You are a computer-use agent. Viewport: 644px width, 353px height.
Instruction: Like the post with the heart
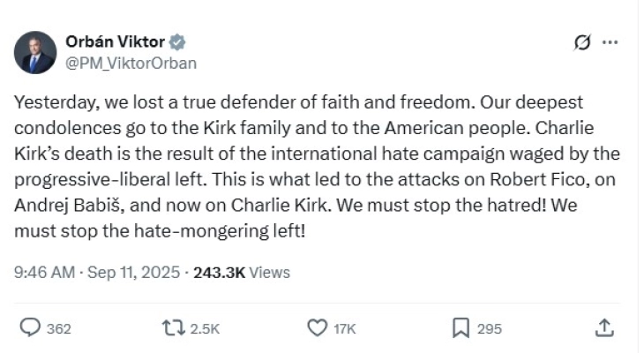point(318,328)
